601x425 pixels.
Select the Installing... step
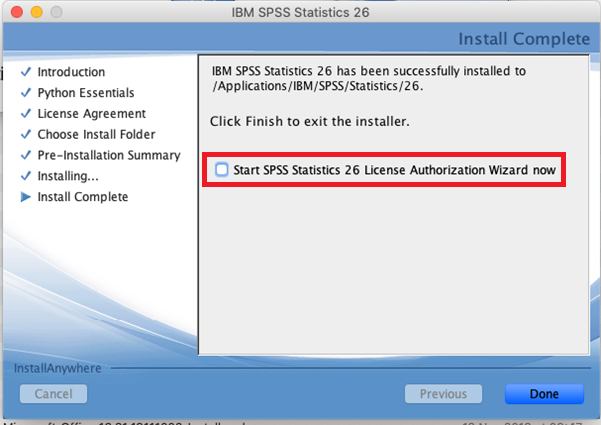[68, 176]
